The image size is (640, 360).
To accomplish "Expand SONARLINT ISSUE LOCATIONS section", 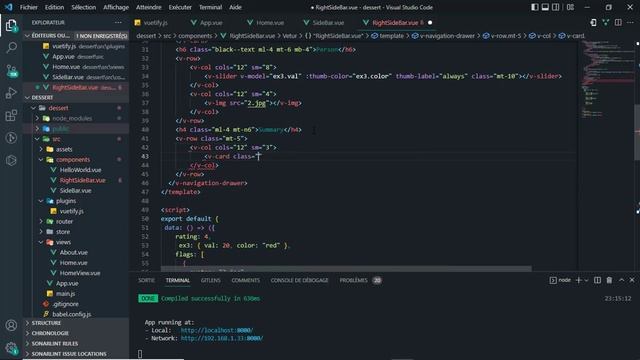I will click(76, 354).
